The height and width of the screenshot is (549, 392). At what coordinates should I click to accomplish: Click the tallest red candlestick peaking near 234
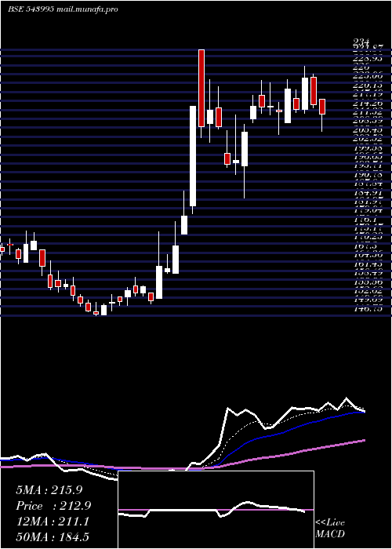pyautogui.click(x=201, y=88)
